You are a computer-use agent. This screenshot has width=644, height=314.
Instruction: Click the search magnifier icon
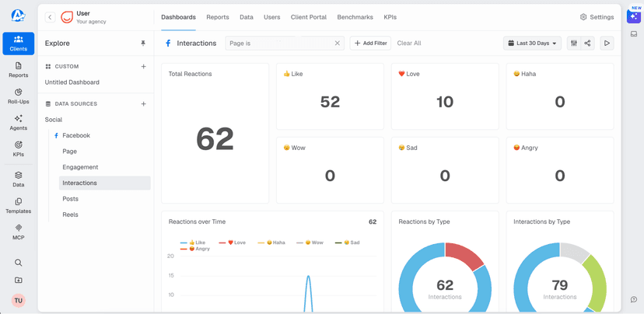pos(19,263)
